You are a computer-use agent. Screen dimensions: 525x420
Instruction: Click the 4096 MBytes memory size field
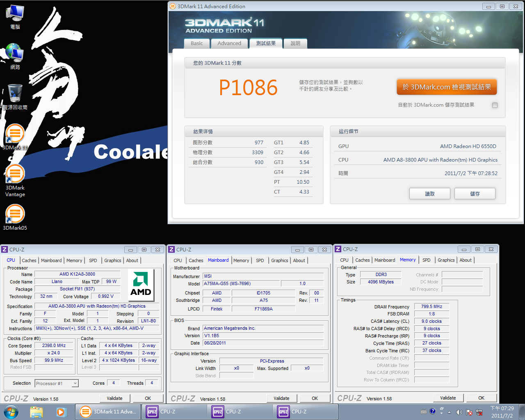tap(381, 282)
